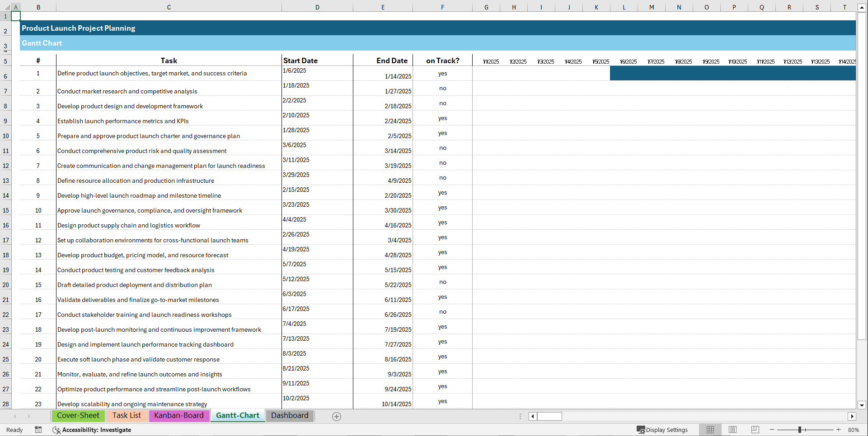868x436 pixels.
Task: Click the previous sheet navigation arrow
Action: [x=15, y=416]
